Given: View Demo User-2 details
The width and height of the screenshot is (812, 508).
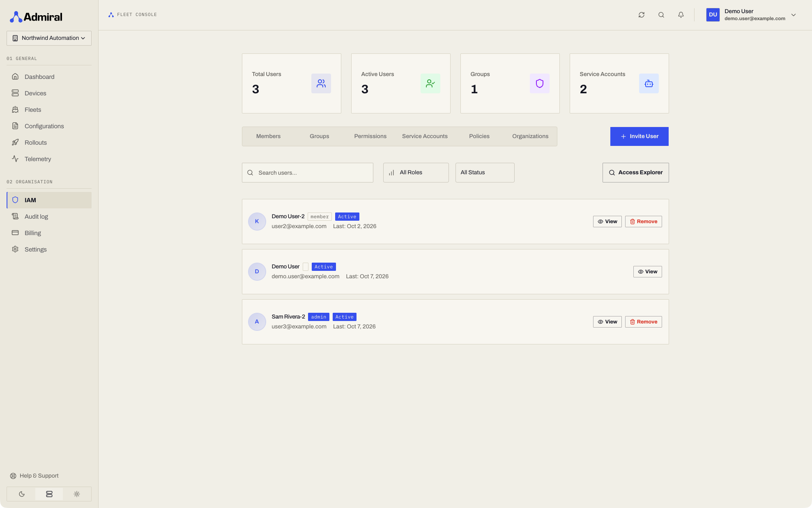Looking at the screenshot, I should pos(607,222).
